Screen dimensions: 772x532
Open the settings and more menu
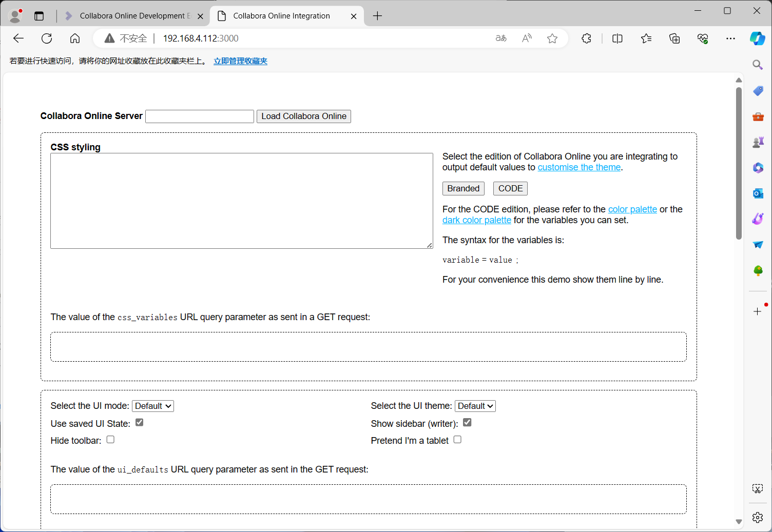(730, 38)
